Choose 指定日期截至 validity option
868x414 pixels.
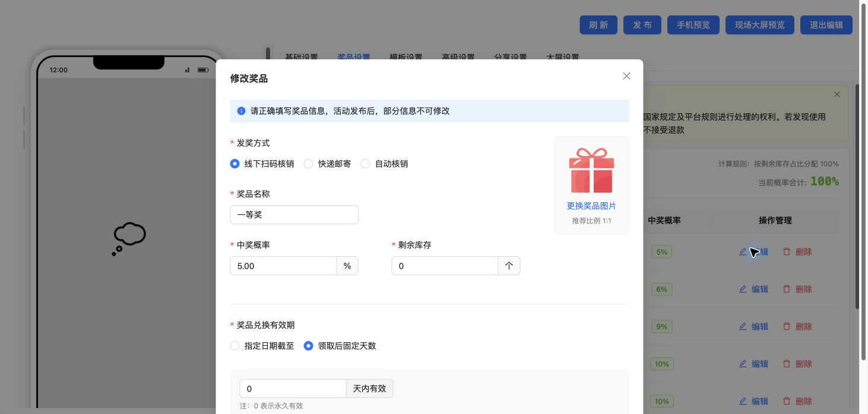pyautogui.click(x=262, y=346)
